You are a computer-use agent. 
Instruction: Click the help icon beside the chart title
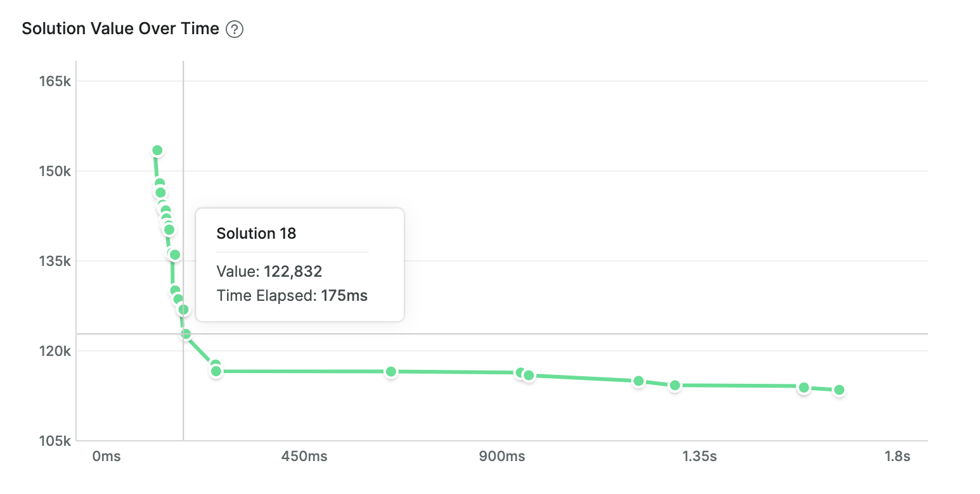pyautogui.click(x=235, y=29)
